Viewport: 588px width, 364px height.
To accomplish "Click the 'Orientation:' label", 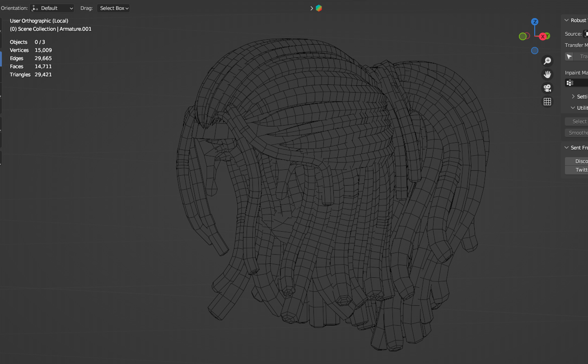I will (x=14, y=8).
